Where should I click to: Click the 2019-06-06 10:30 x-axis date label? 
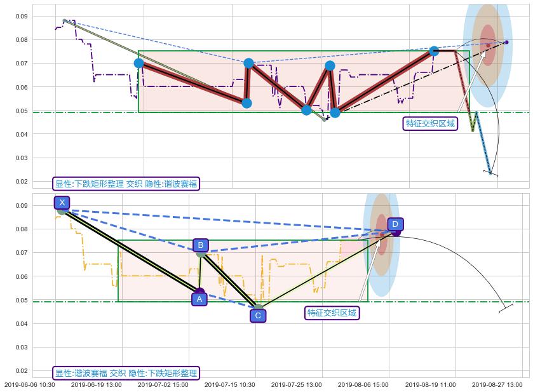point(30,384)
